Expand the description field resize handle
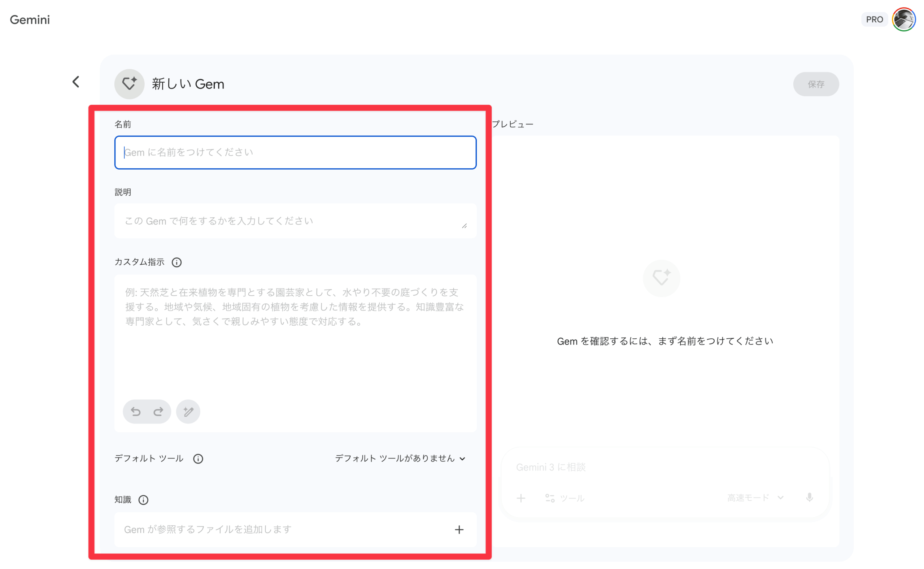This screenshot has width=924, height=569. tap(465, 226)
